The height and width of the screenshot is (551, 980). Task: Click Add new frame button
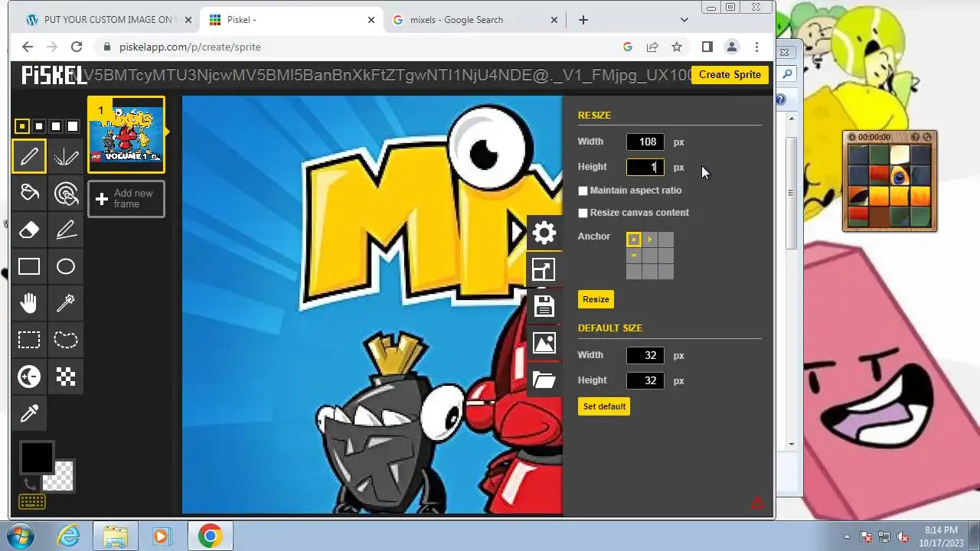pyautogui.click(x=126, y=199)
